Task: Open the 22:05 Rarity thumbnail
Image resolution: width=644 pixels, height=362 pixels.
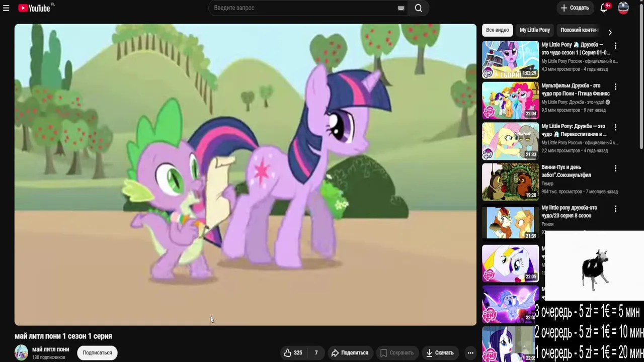Action: point(510,263)
